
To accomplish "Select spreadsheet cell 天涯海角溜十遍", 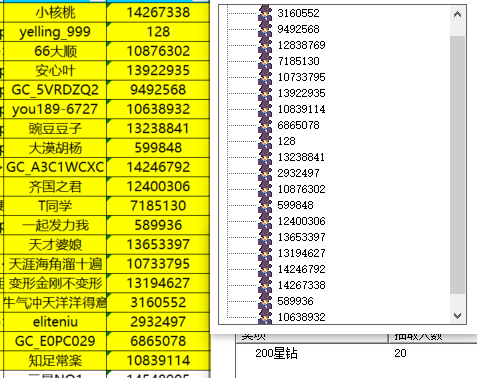I will (x=55, y=264).
